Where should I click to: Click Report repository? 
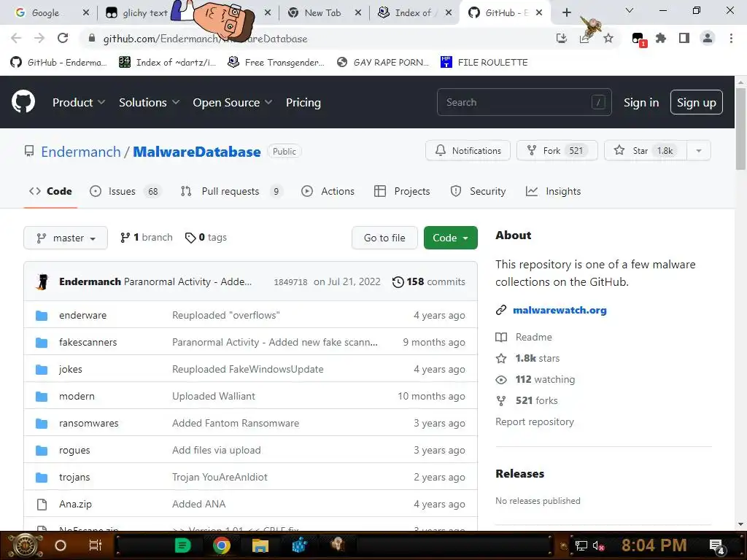pyautogui.click(x=535, y=422)
